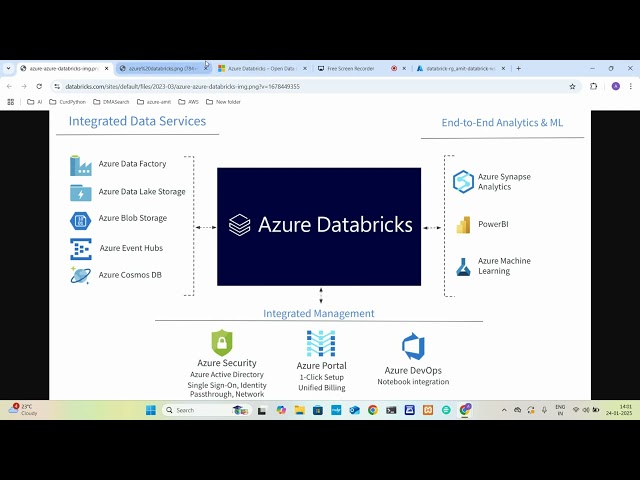Open Outlook from the taskbar
640x480 pixels.
[x=354, y=410]
